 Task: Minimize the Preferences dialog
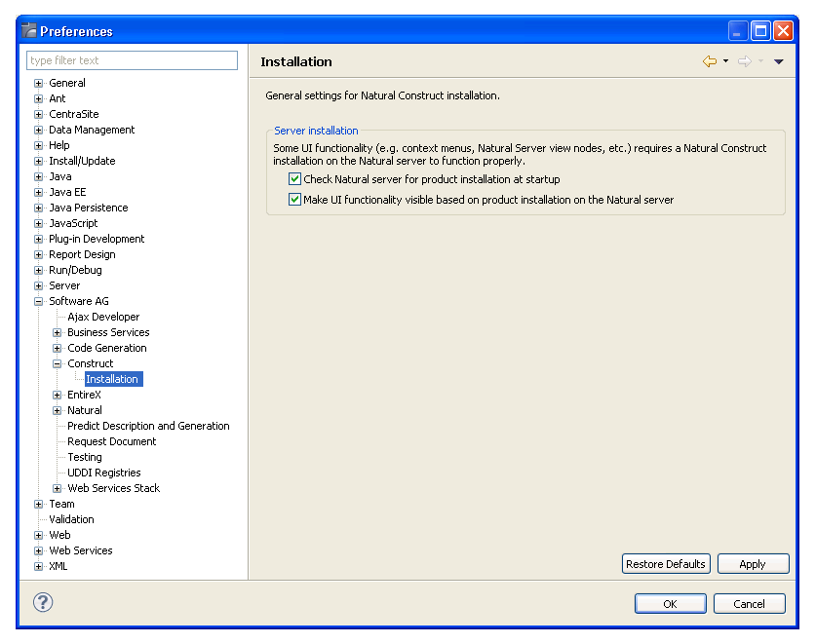[x=738, y=31]
